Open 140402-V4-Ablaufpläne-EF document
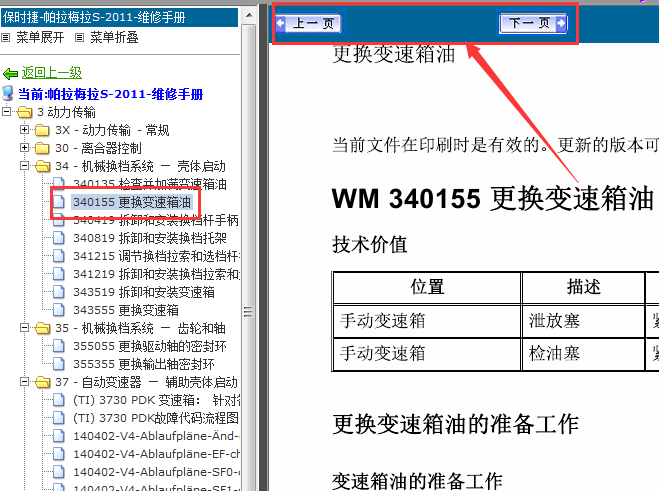The image size is (659, 491). (x=156, y=454)
